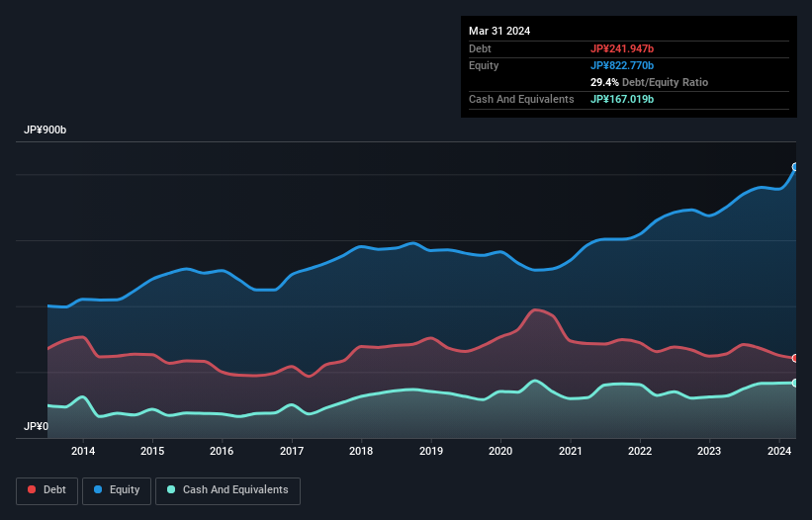Click the 2019 x-axis label
The image size is (812, 520).
point(431,451)
